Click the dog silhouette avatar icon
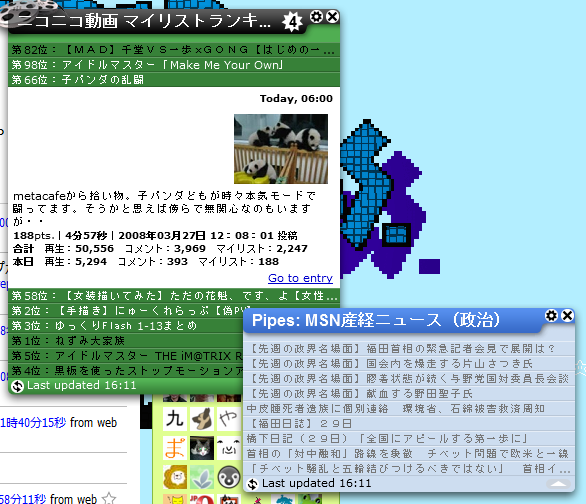 pos(202,418)
